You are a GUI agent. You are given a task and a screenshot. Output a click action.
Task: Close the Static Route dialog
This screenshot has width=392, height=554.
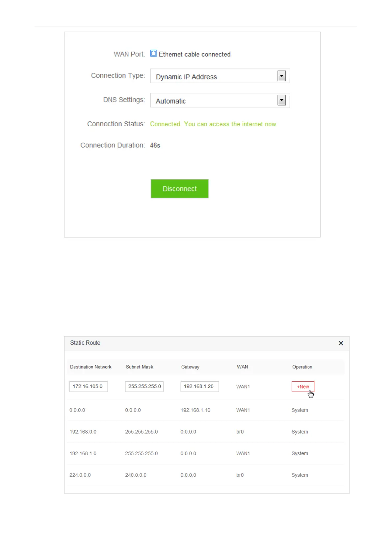coord(341,343)
